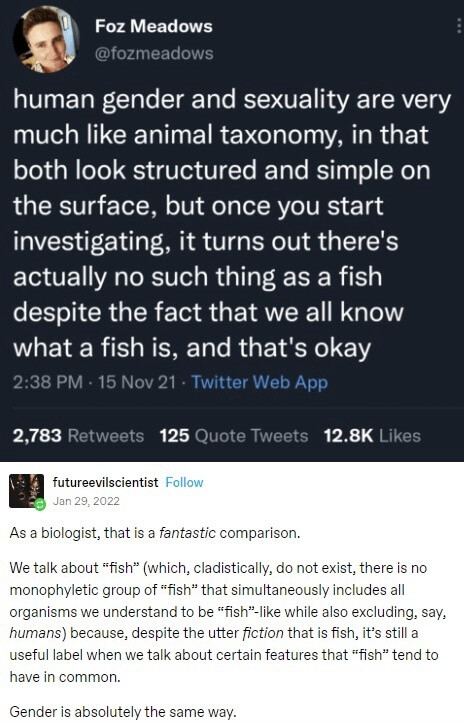Open the tweet's three-dot options menu
The width and height of the screenshot is (464, 725).
[x=458, y=26]
